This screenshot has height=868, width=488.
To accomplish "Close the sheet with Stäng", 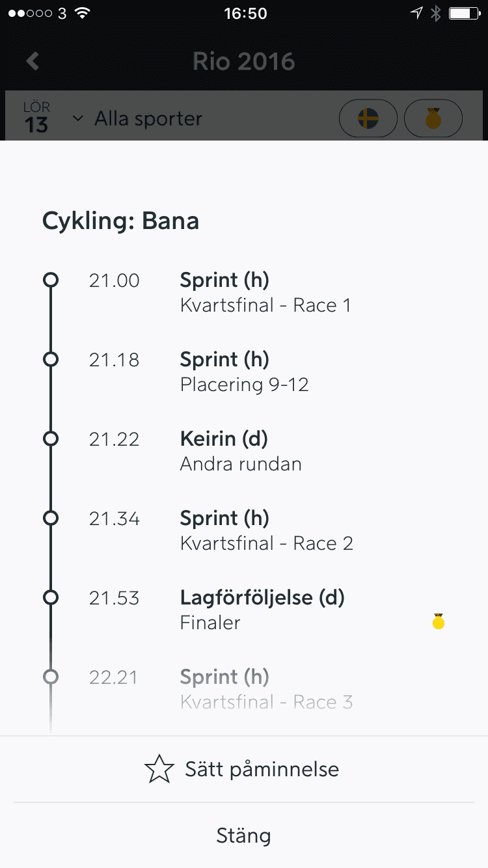I will click(244, 835).
